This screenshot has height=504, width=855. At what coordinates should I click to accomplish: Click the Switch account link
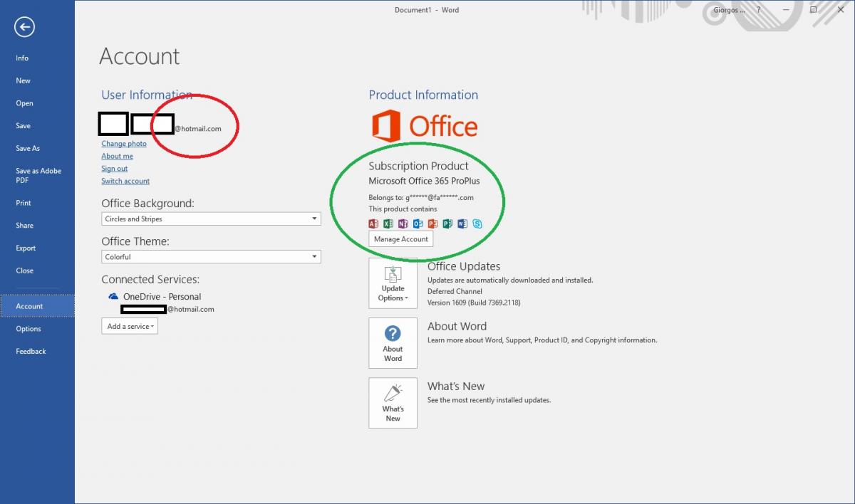coord(125,181)
